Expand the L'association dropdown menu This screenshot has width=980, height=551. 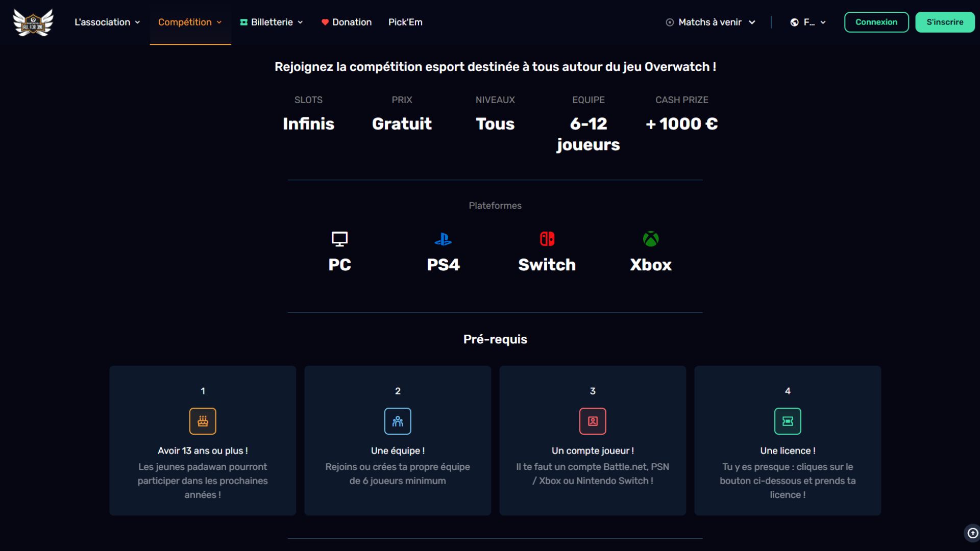[x=107, y=22]
